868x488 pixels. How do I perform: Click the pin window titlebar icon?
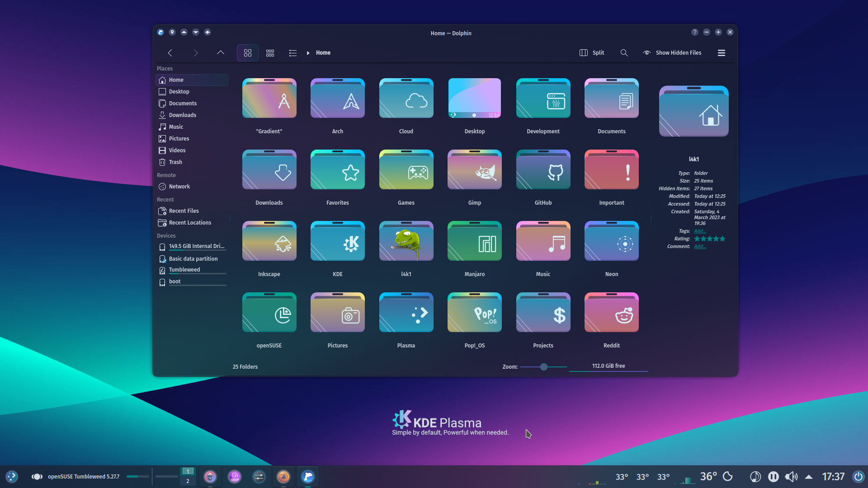click(172, 32)
